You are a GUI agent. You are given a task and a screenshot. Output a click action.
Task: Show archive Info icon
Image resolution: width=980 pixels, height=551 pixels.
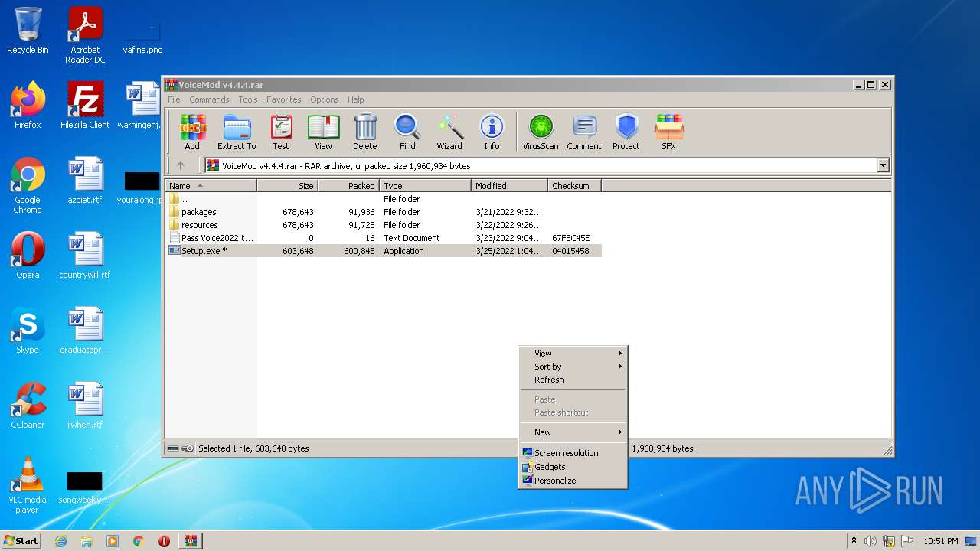tap(492, 132)
